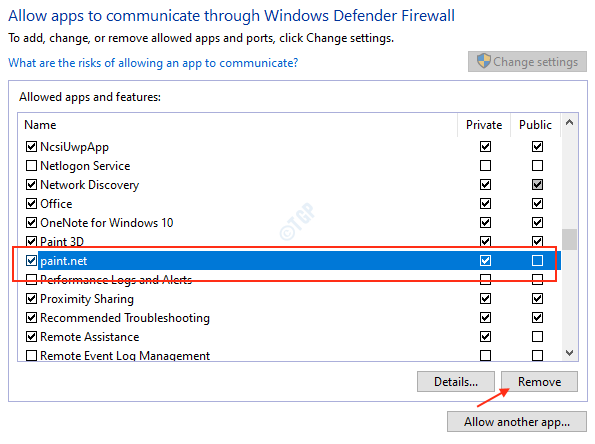Click the scroll up arrow of list
595x444 pixels.
[x=569, y=123]
